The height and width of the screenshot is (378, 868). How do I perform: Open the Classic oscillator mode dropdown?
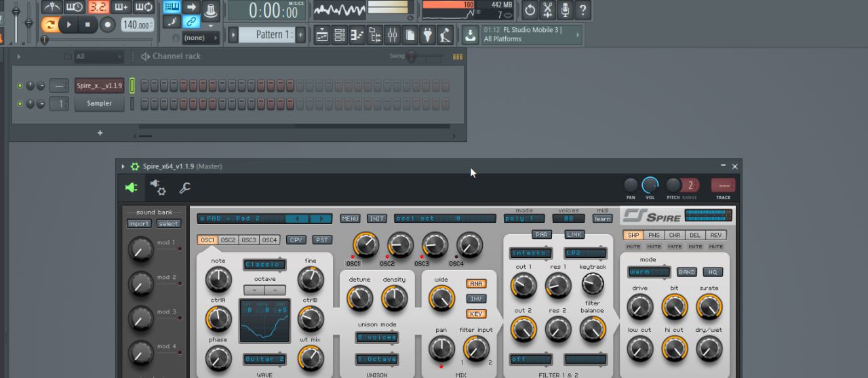click(264, 265)
